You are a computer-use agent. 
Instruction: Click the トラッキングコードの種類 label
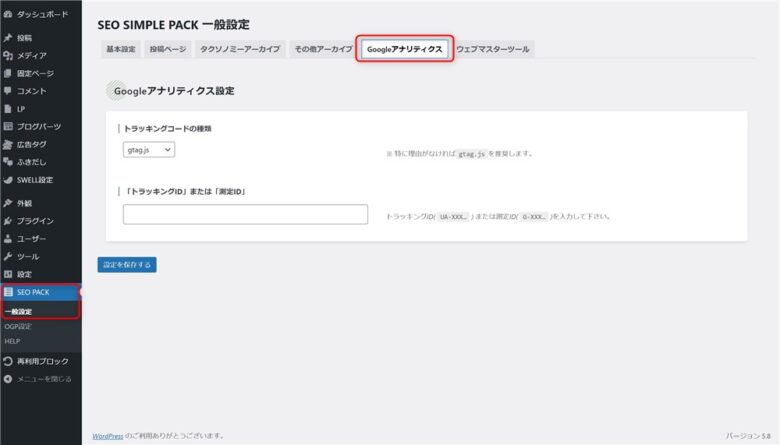168,129
